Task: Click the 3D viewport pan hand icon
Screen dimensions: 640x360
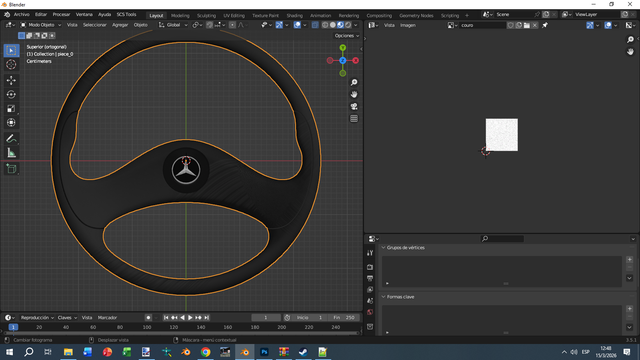Action: 354,94
